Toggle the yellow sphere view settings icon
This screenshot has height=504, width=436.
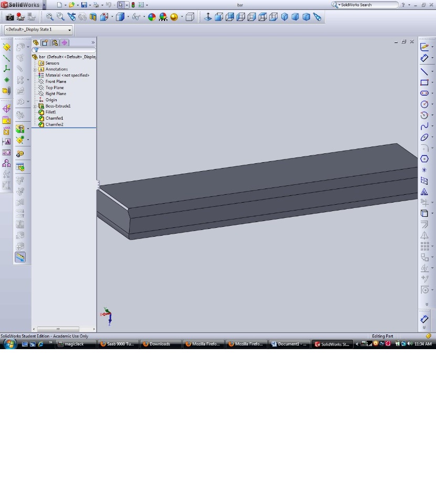coord(174,17)
